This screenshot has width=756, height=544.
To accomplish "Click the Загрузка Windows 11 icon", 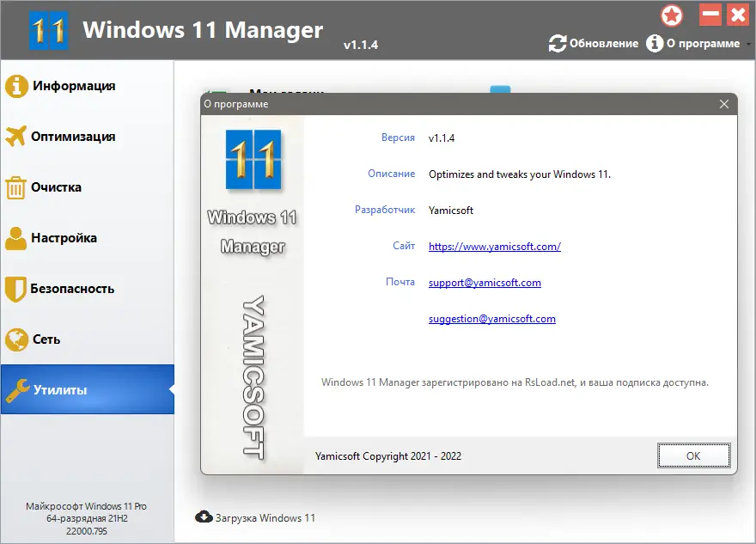I will [x=204, y=517].
